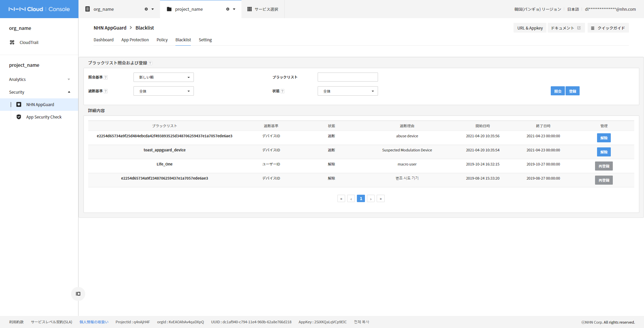This screenshot has height=328, width=644.
Task: Go to previous page ‹
Action: pyautogui.click(x=351, y=198)
